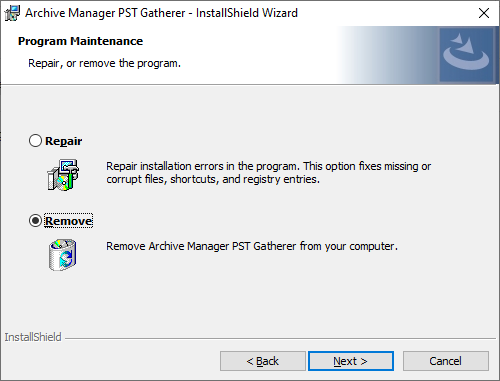Viewport: 500px width, 381px height.
Task: Click the Repair installation errors description text
Action: 268,173
